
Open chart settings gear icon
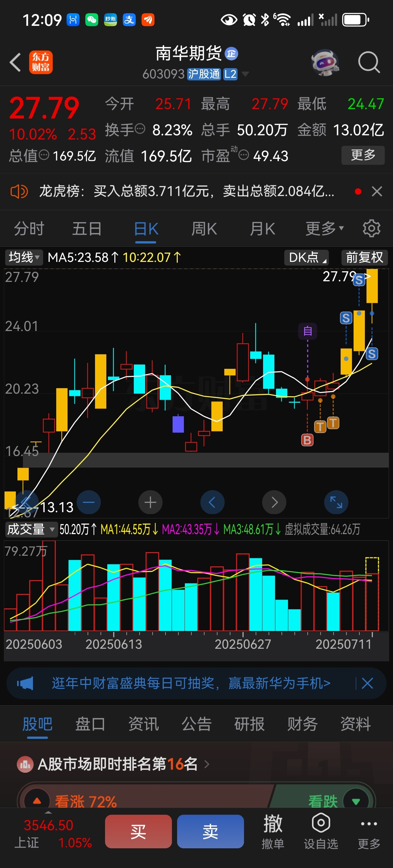click(371, 228)
